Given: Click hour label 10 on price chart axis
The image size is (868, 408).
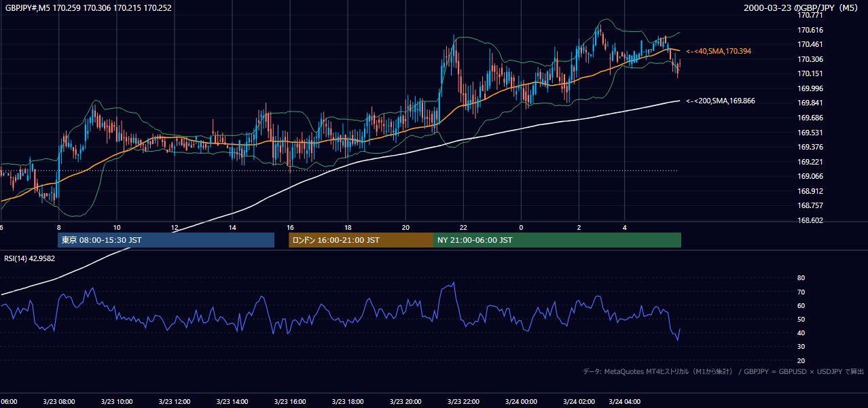Looking at the screenshot, I should point(117,227).
